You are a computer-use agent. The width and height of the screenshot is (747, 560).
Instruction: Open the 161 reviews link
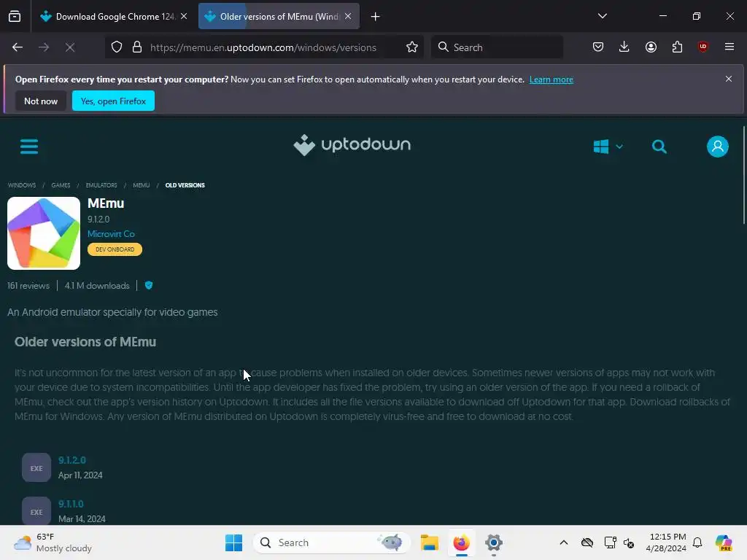point(28,286)
